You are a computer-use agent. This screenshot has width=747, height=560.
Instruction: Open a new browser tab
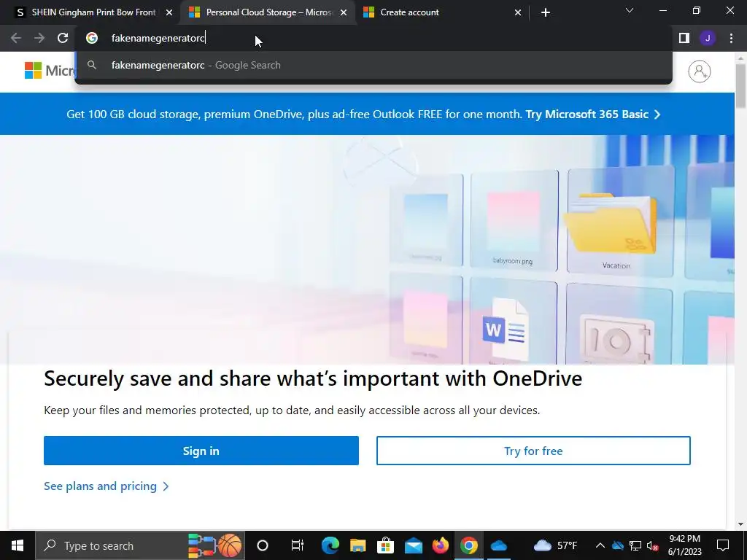(x=546, y=12)
